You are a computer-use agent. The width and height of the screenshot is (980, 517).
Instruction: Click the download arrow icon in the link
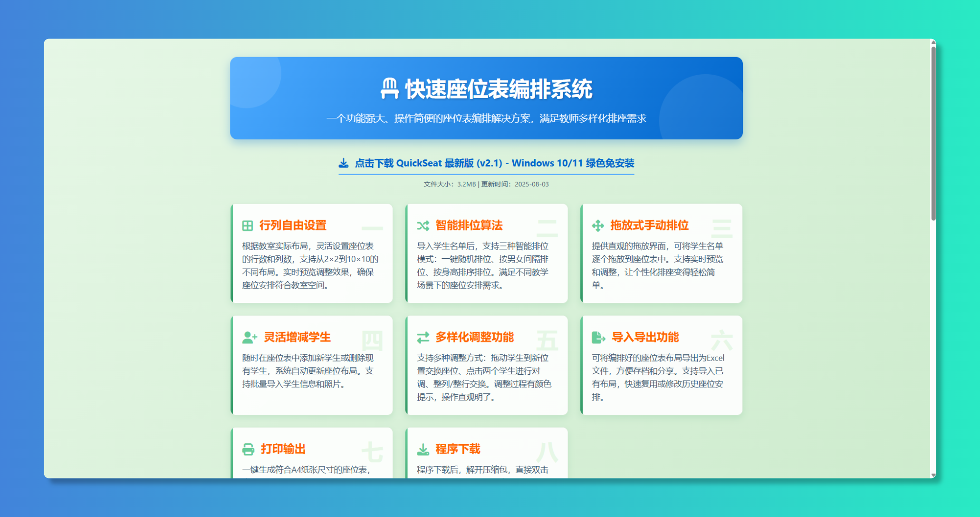(343, 163)
